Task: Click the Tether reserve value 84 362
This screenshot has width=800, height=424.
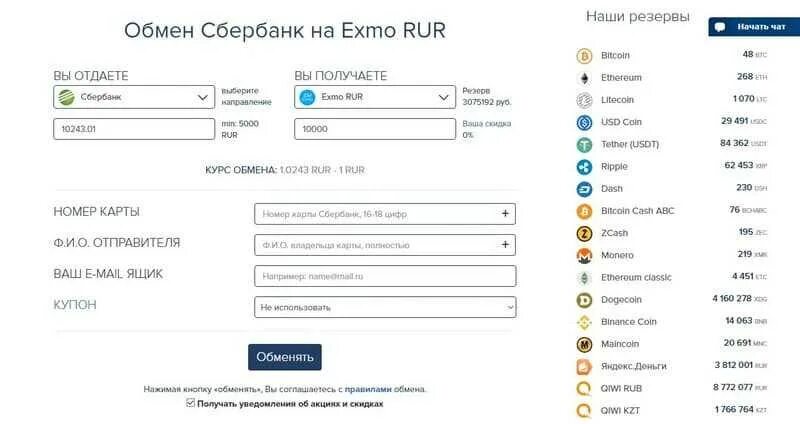Action: (734, 143)
